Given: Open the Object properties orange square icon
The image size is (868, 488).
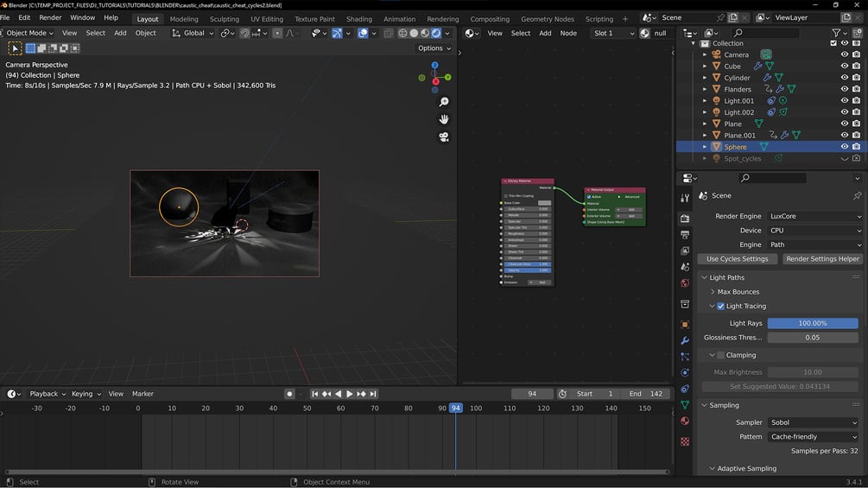Looking at the screenshot, I should [685, 324].
